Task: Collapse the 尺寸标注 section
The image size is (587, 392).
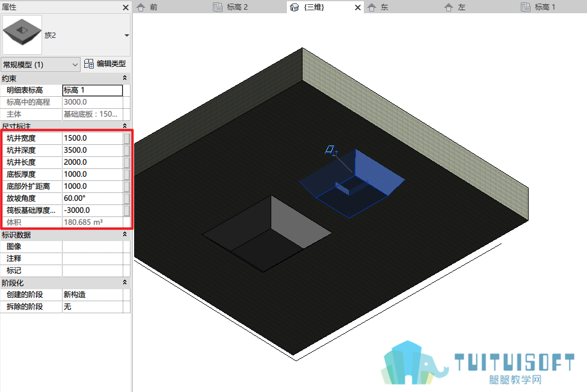Action: coord(124,126)
